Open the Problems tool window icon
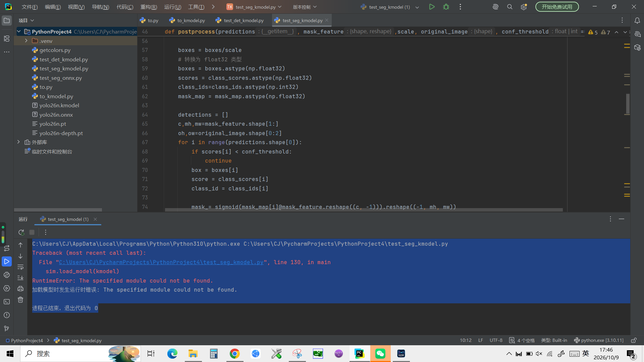The image size is (644, 362). (7, 315)
